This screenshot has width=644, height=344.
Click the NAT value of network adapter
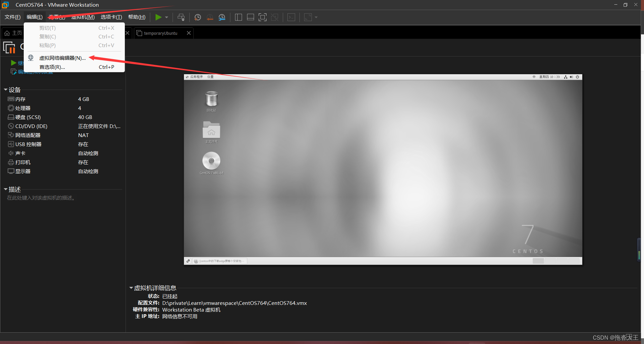tap(83, 135)
